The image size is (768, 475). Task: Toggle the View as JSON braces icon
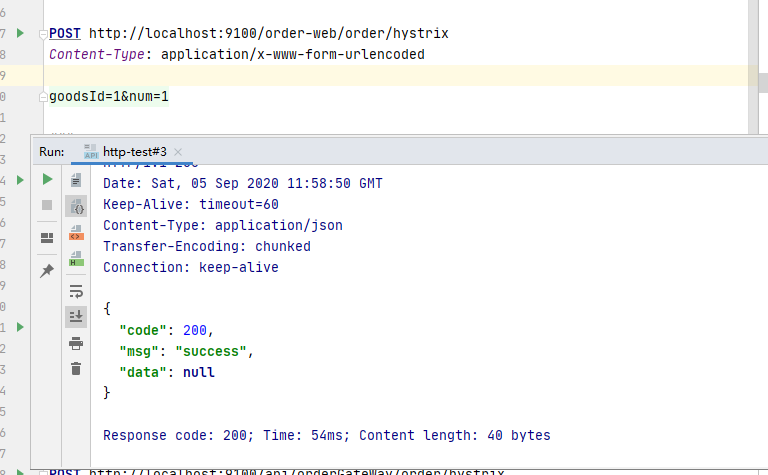coord(76,207)
